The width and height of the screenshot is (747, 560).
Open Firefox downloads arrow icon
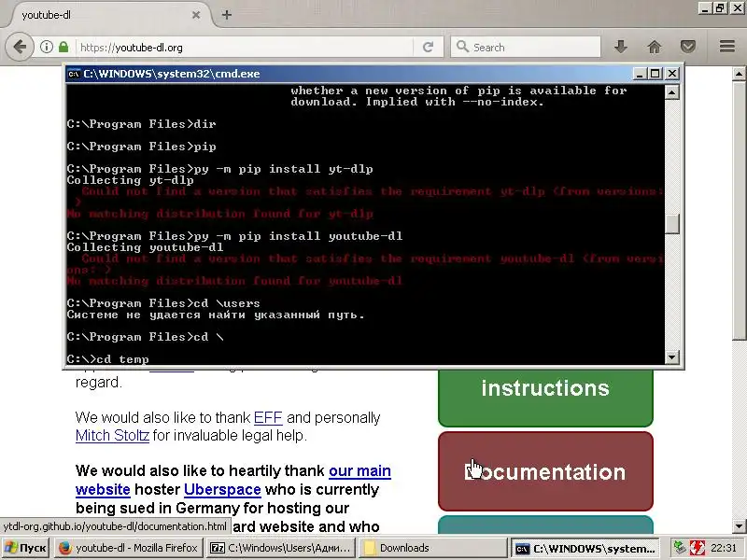[620, 47]
